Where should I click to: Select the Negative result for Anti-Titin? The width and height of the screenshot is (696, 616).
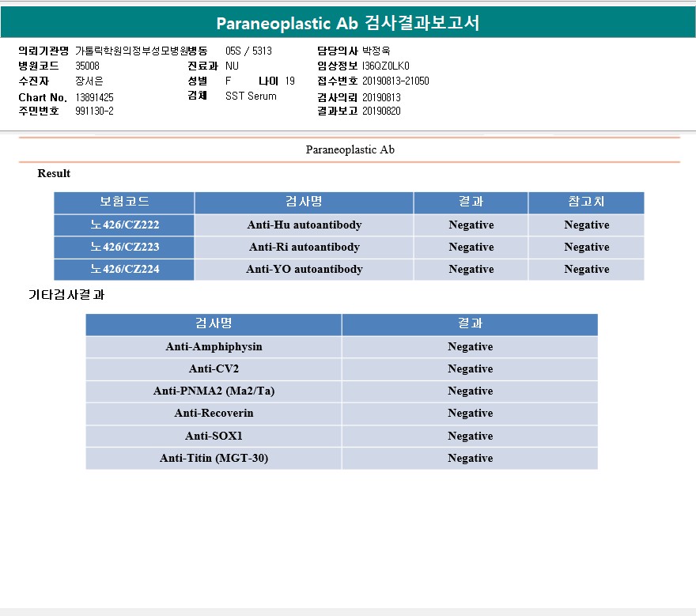coord(470,458)
